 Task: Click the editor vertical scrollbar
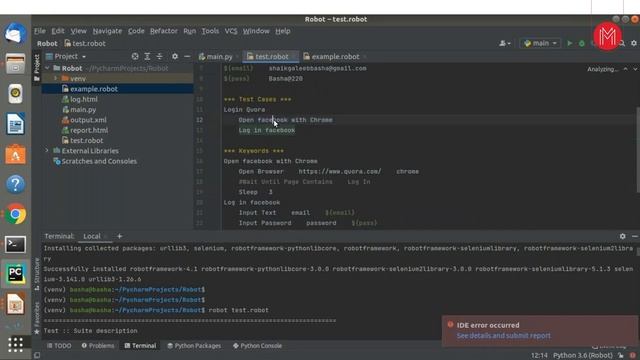637,149
